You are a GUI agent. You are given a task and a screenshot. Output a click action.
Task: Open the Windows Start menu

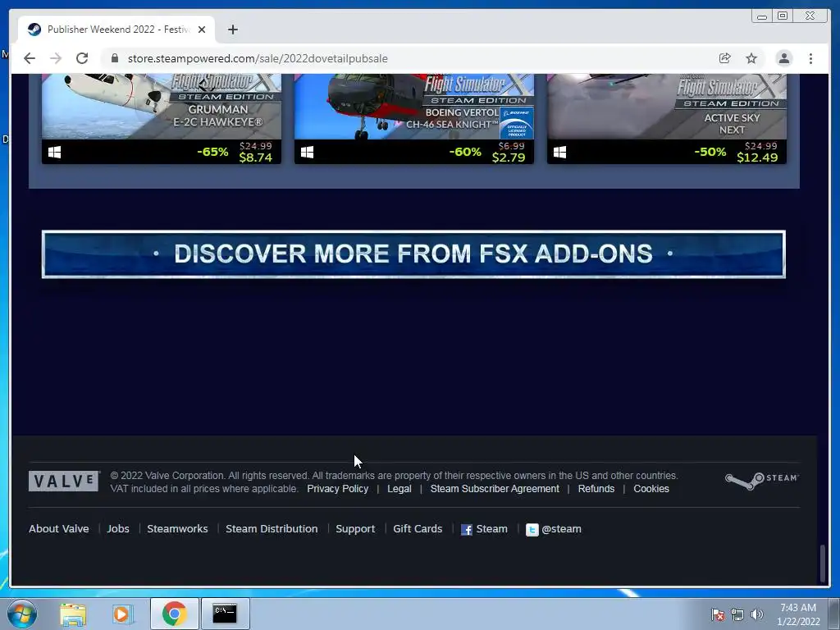click(x=22, y=614)
